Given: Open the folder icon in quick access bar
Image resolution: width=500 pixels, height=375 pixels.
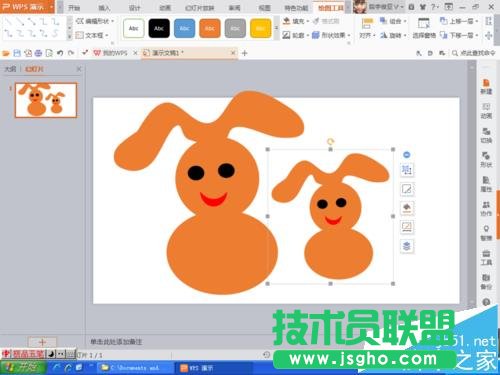Looking at the screenshot, I should pyautogui.click(x=6, y=53).
